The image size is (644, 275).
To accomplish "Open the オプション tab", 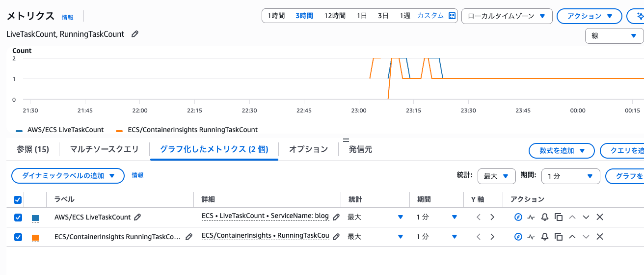I will 308,149.
